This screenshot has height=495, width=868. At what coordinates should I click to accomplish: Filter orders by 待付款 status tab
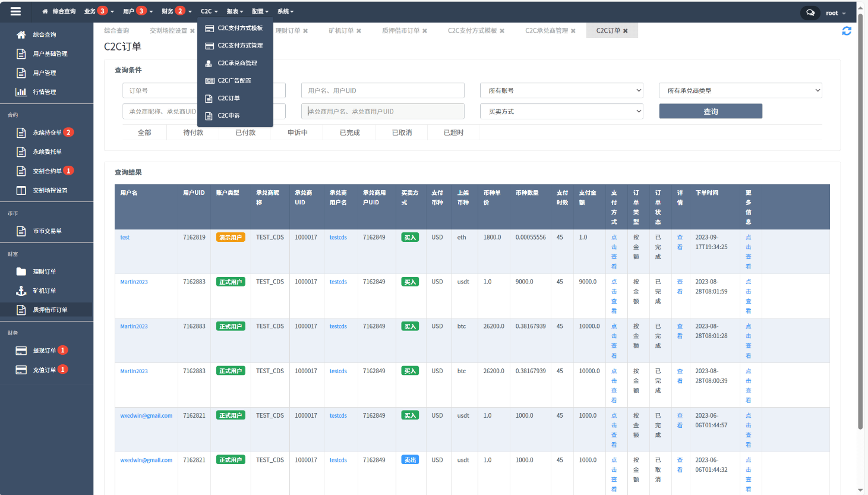(194, 133)
